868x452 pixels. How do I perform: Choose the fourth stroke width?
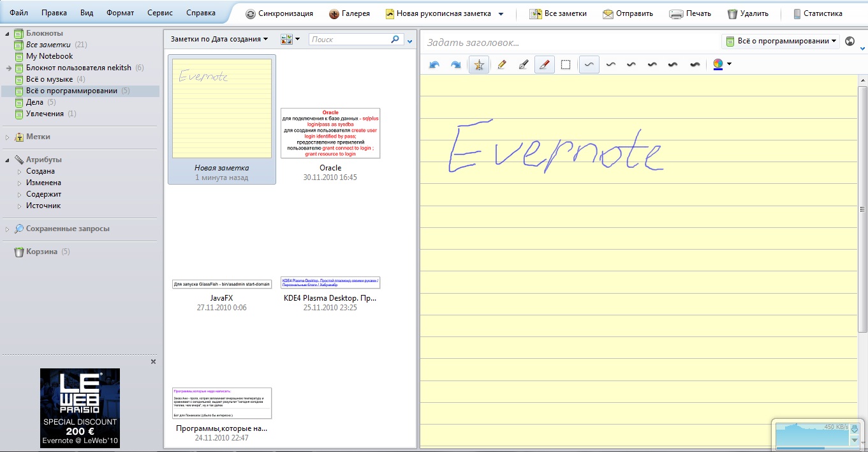[x=652, y=64]
